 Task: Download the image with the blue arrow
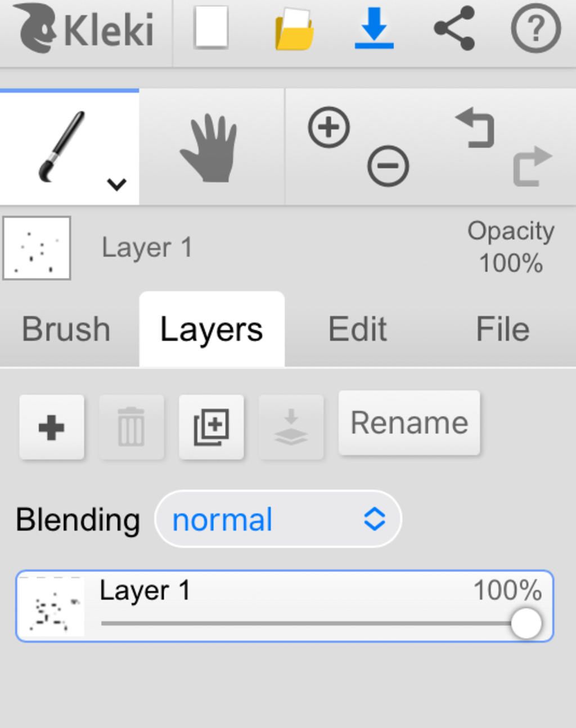374,27
